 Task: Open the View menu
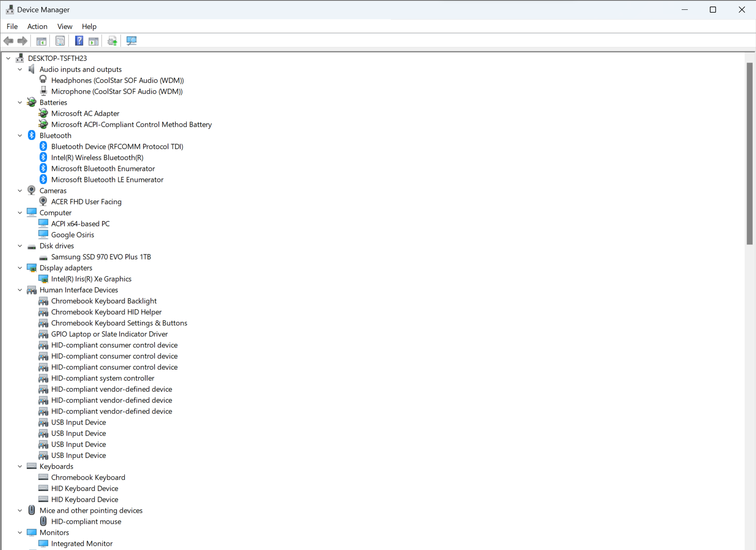(65, 26)
